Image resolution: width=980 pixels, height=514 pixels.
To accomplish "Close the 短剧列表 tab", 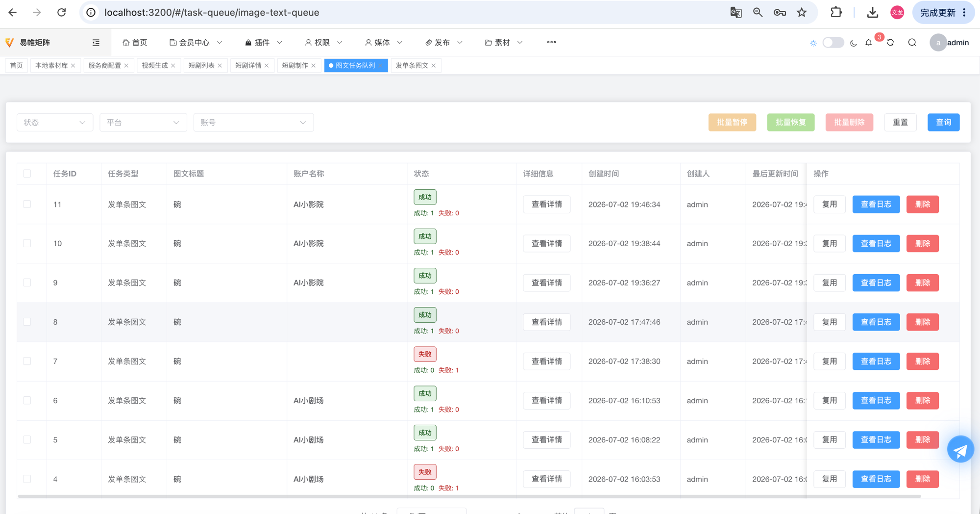I will click(x=220, y=65).
